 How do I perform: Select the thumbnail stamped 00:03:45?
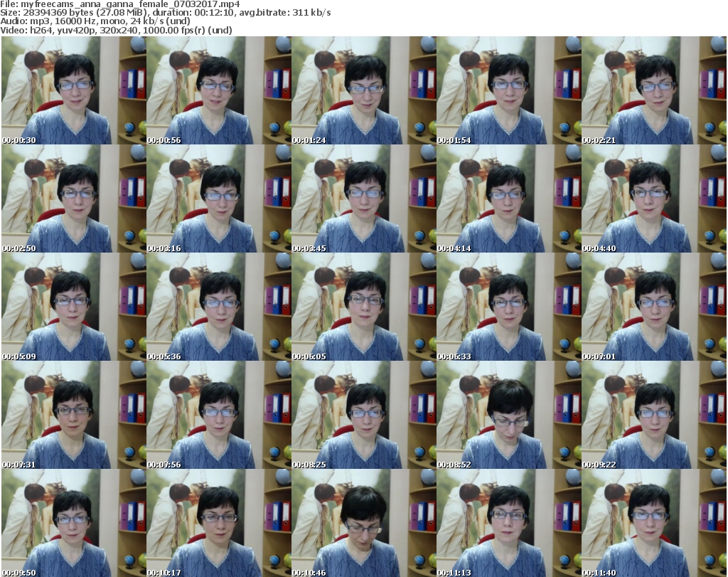364,198
